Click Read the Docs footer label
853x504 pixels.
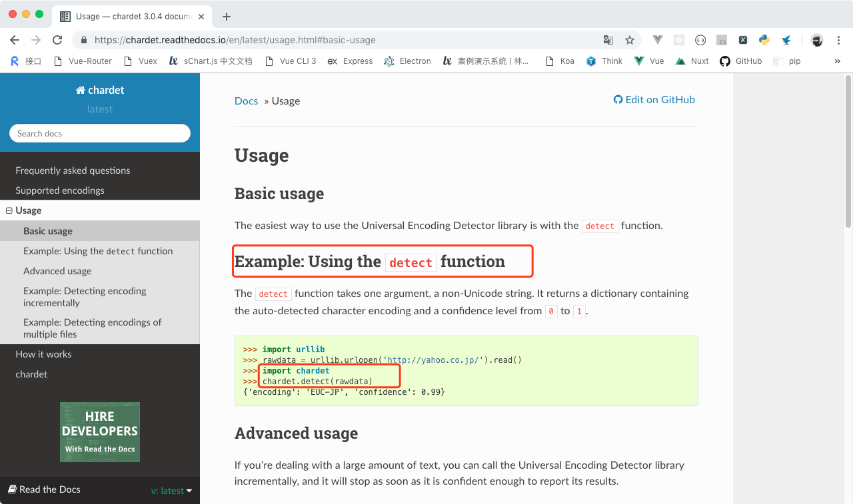(44, 489)
